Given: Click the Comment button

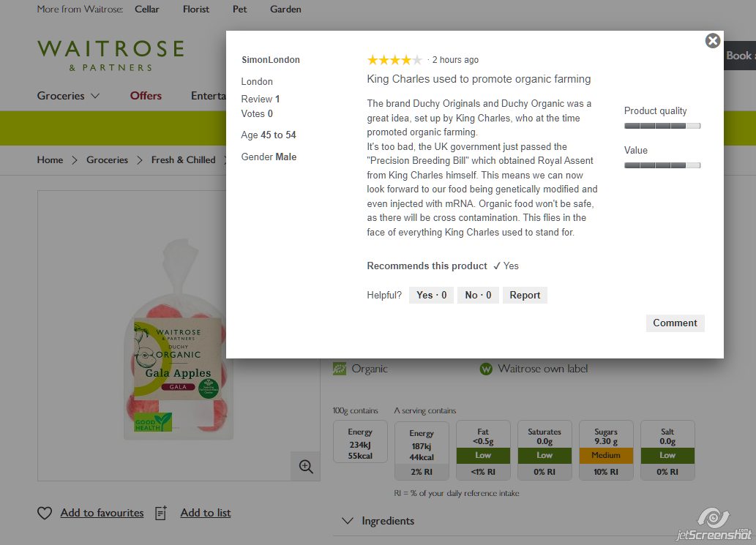Looking at the screenshot, I should coord(675,323).
